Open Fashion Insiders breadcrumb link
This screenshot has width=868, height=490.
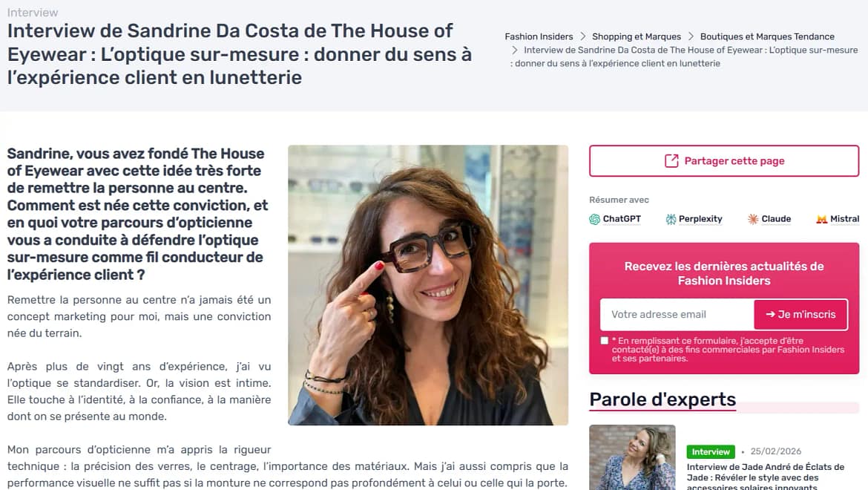point(539,36)
